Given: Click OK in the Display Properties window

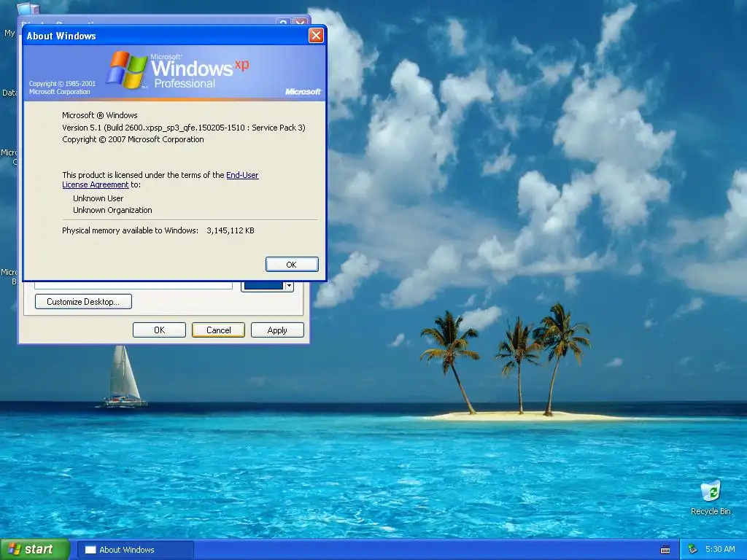Looking at the screenshot, I should pyautogui.click(x=159, y=330).
